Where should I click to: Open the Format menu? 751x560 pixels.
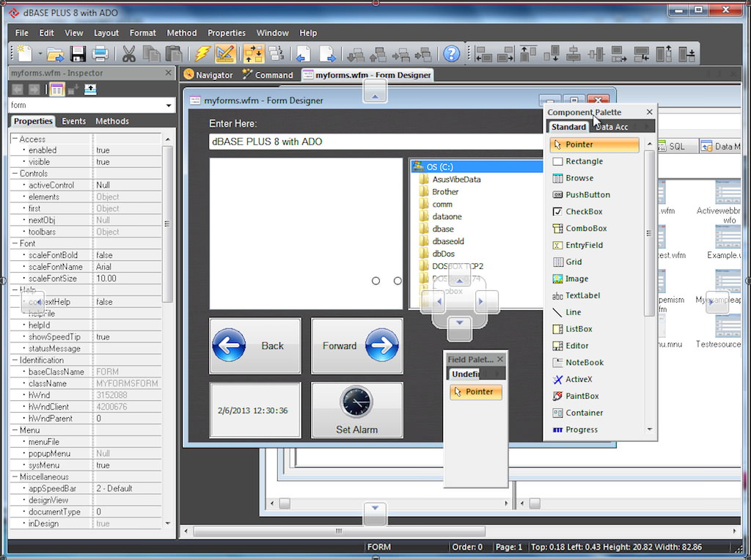point(143,33)
